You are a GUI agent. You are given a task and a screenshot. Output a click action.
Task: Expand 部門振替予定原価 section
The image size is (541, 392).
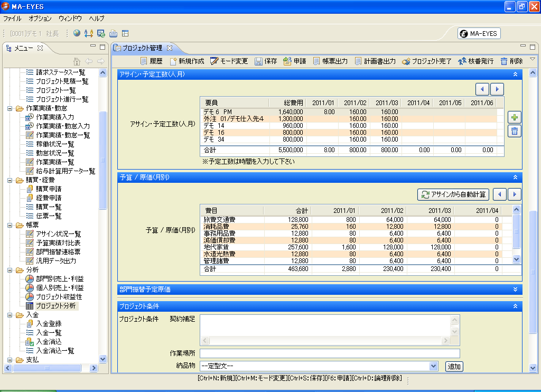click(515, 289)
